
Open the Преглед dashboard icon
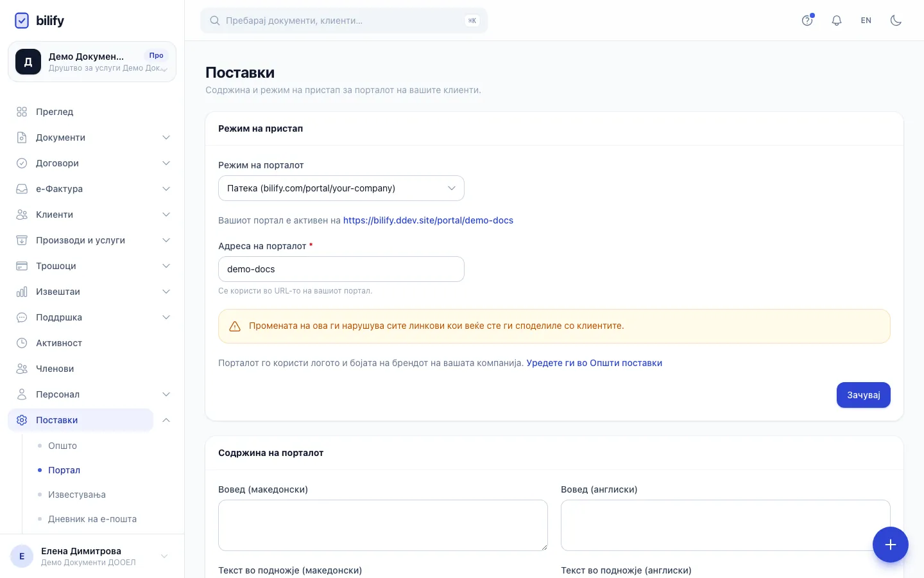[22, 112]
